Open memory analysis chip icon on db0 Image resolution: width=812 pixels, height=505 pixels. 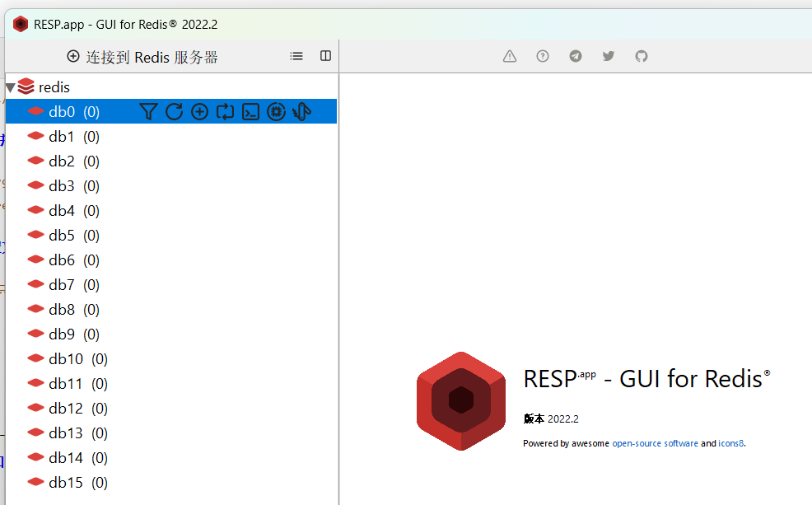pyautogui.click(x=276, y=111)
